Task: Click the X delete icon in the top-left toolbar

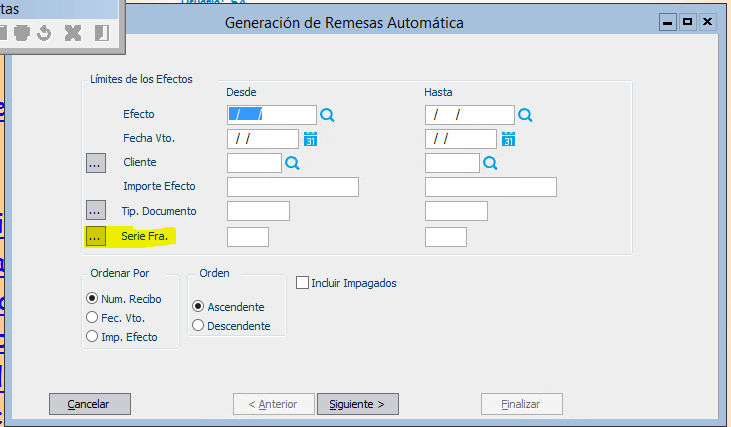Action: (73, 33)
